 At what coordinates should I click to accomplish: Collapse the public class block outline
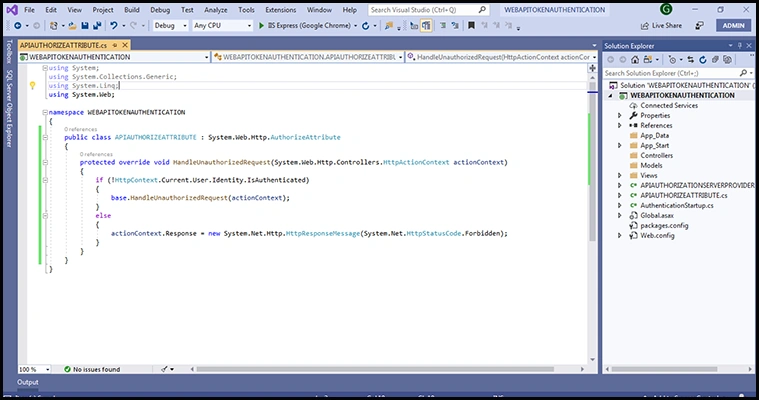click(45, 138)
